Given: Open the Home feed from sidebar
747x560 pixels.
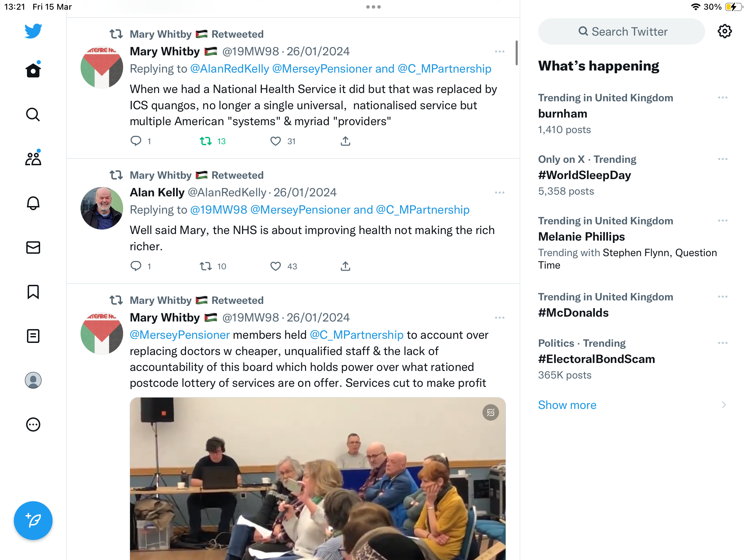Looking at the screenshot, I should pos(33,70).
